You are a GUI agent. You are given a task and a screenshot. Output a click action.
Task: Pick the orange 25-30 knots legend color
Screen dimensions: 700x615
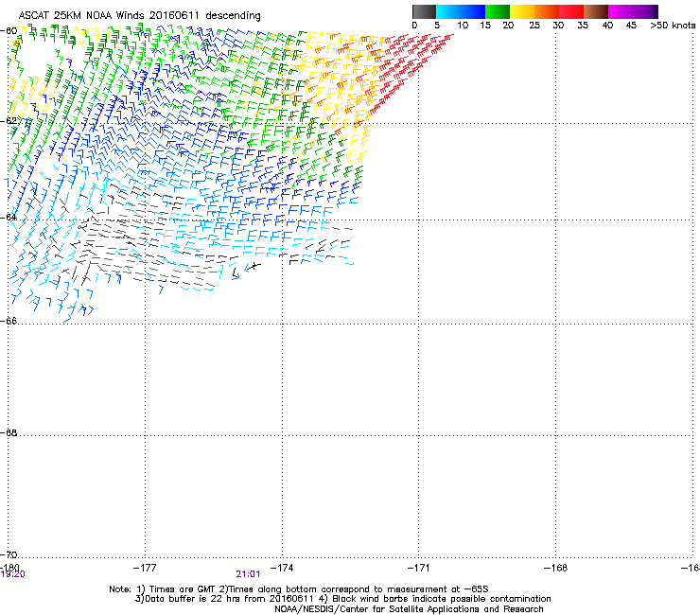tap(547, 11)
